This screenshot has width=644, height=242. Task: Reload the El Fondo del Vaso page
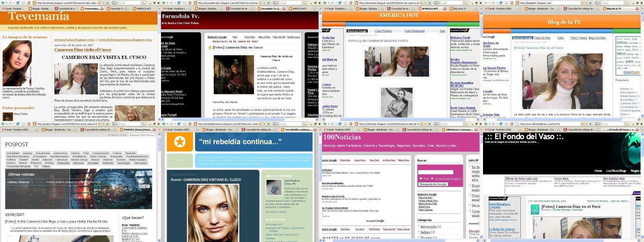tap(501, 124)
